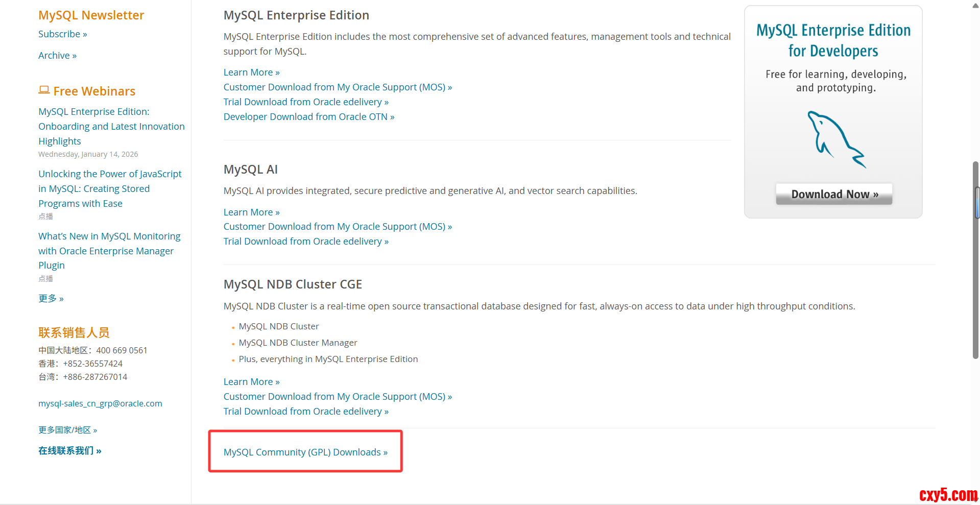Click the vertical page scrollbar thumb
980x505 pixels.
976,260
